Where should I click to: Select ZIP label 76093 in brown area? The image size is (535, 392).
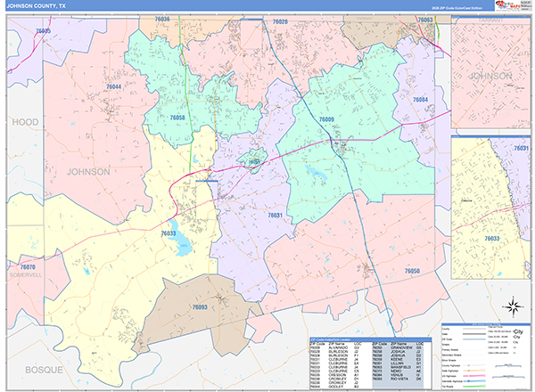200,307
